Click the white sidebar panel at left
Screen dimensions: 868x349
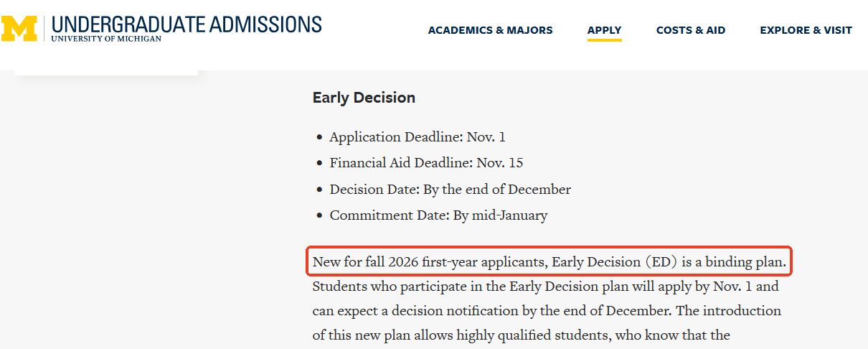click(x=106, y=72)
